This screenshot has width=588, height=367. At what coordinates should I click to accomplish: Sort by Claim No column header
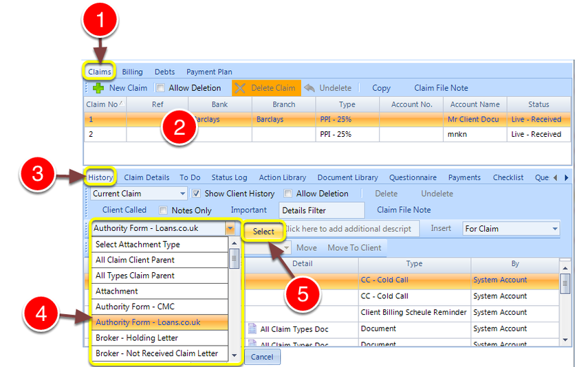click(105, 104)
